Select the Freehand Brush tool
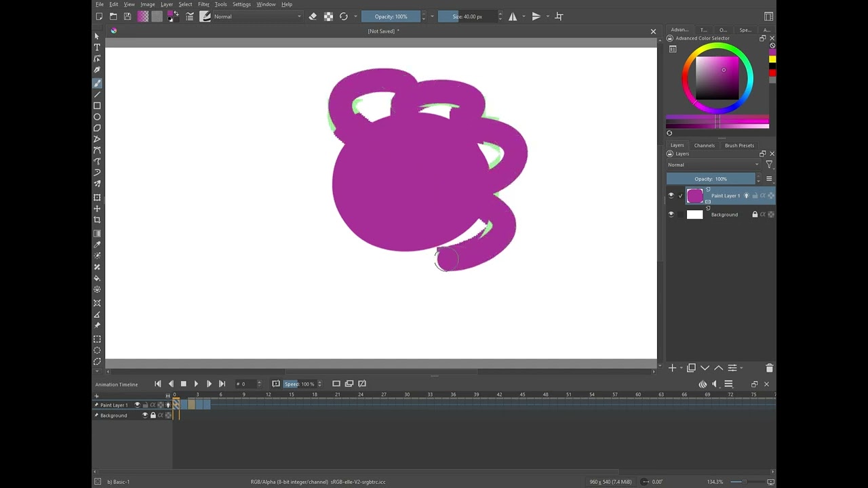Image resolution: width=868 pixels, height=488 pixels. pyautogui.click(x=97, y=83)
